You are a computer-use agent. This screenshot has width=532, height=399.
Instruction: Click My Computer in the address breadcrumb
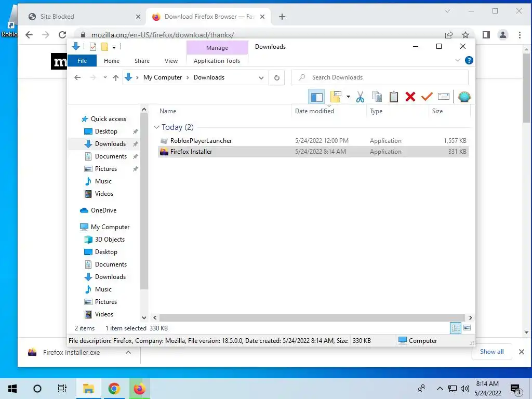point(163,77)
